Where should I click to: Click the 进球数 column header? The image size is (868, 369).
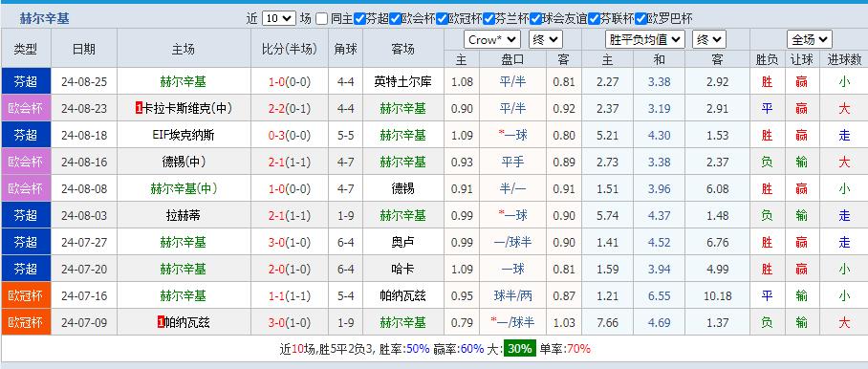pyautogui.click(x=844, y=59)
